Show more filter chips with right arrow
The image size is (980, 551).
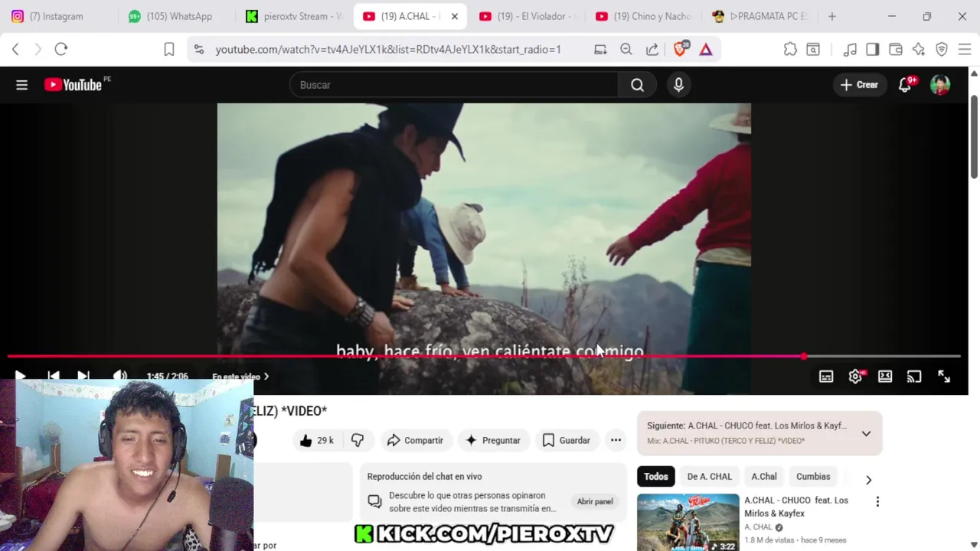(x=868, y=480)
